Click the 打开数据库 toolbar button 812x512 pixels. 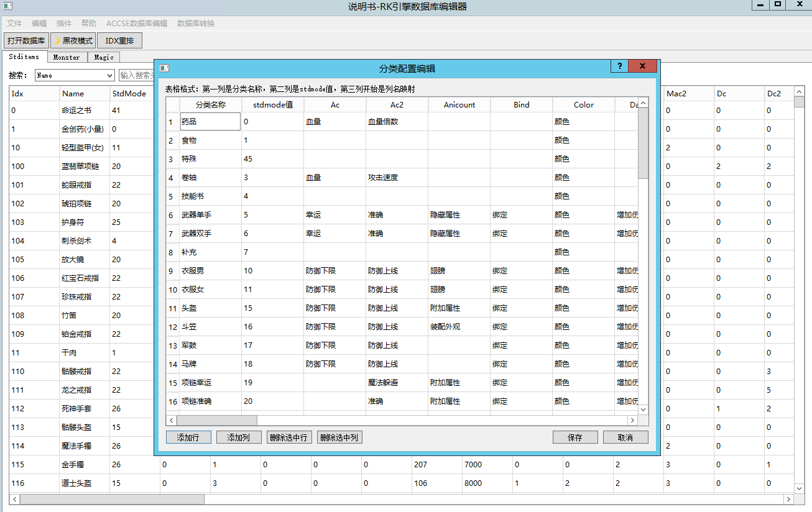pos(26,41)
